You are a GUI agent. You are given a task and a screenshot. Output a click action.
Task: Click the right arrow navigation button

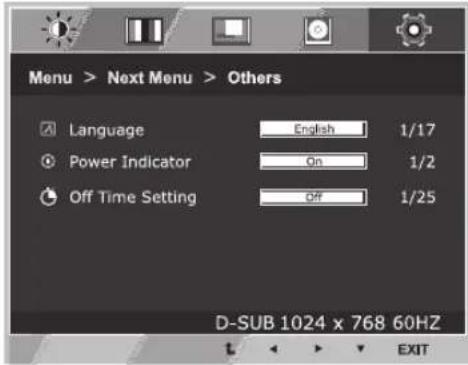point(318,349)
